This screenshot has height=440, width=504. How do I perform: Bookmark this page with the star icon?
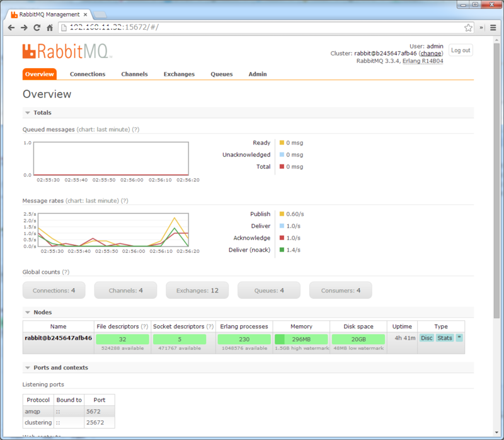tap(468, 28)
